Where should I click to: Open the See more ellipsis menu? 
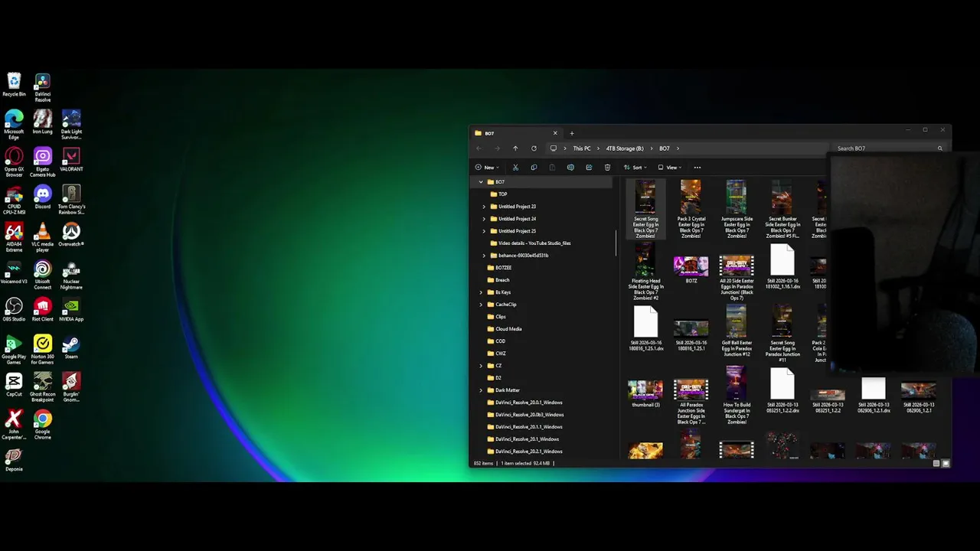697,168
